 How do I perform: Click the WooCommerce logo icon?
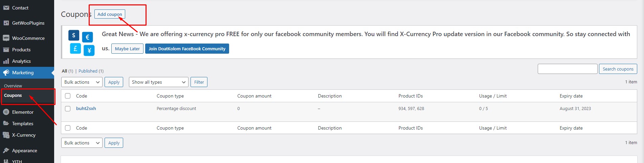click(6, 38)
